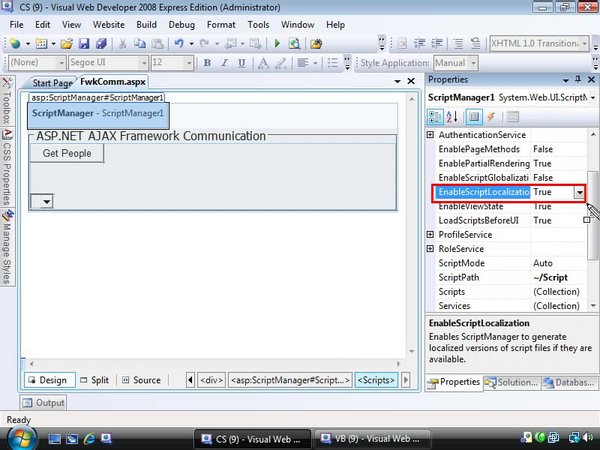Viewport: 600px width, 450px height.
Task: Click the Get People button
Action: 67,153
